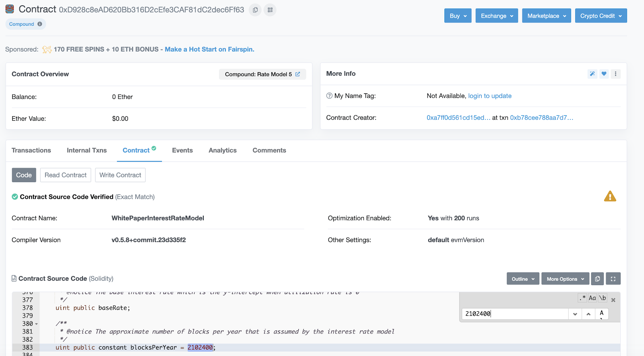Open Compound: Rate Model 5 external link
The width and height of the screenshot is (644, 356).
[x=262, y=74]
